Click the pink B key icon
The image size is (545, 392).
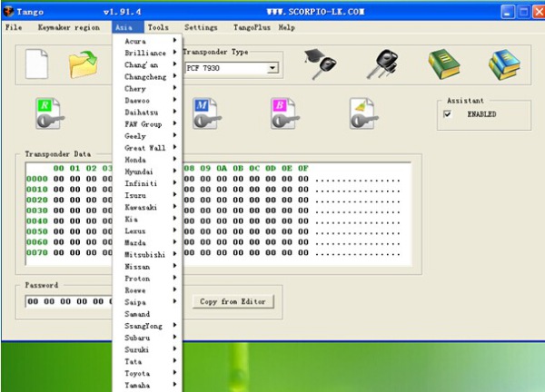click(x=285, y=114)
